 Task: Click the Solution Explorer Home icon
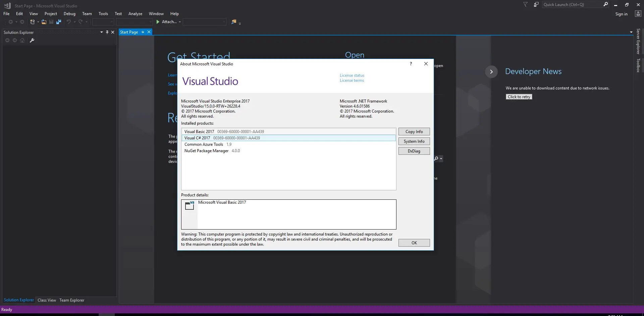(22, 40)
